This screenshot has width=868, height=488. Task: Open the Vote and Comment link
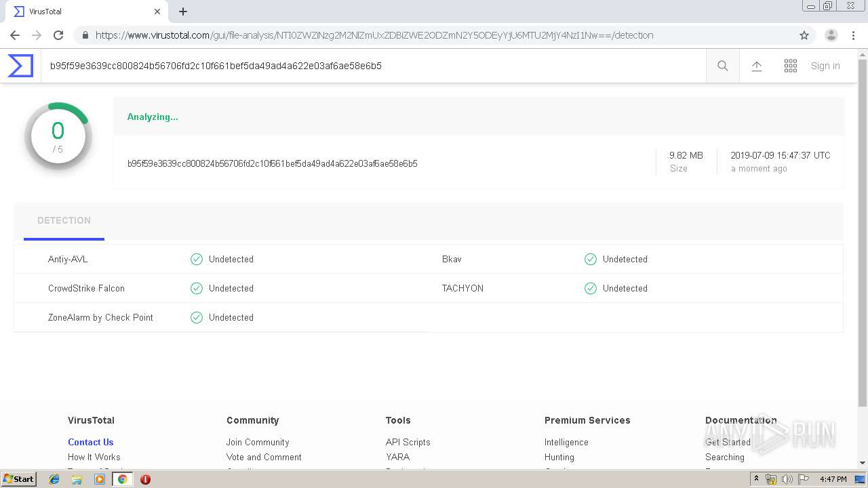(264, 457)
